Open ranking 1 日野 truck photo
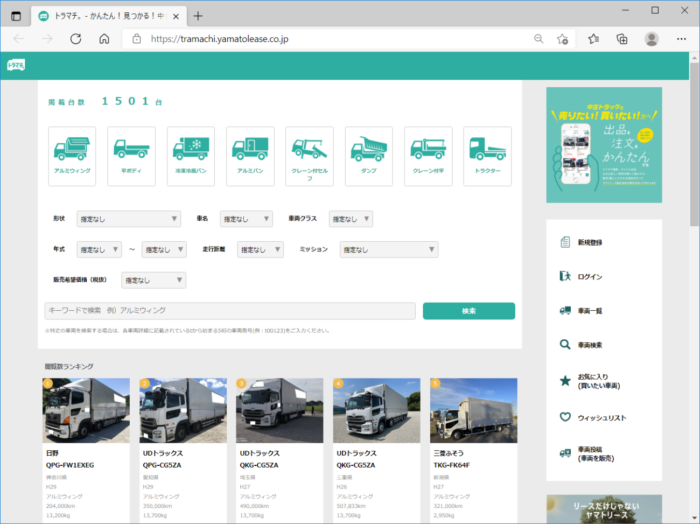This screenshot has height=524, width=700. click(x=86, y=411)
